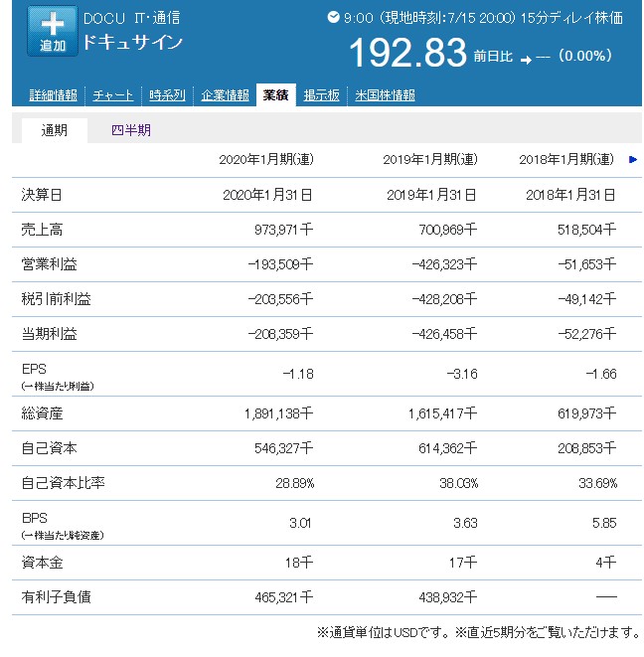Click the 決算日 row label
The height and width of the screenshot is (657, 644).
(42, 195)
